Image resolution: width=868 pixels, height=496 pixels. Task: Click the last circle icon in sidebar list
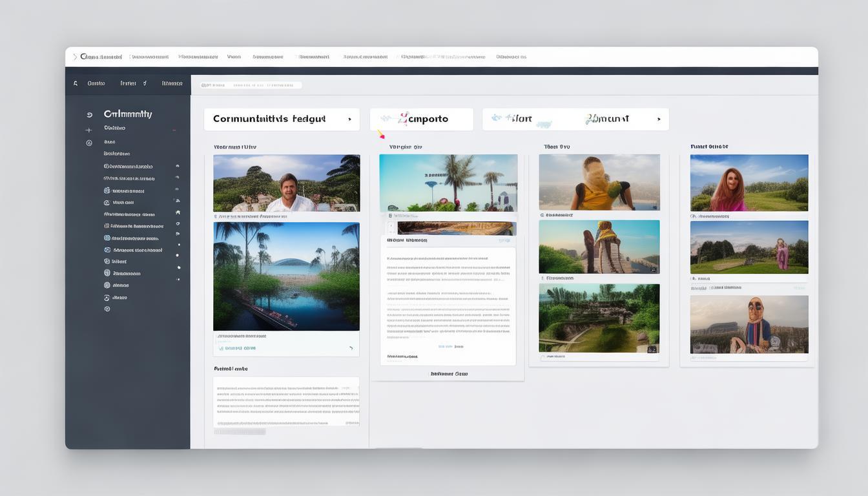tap(107, 309)
